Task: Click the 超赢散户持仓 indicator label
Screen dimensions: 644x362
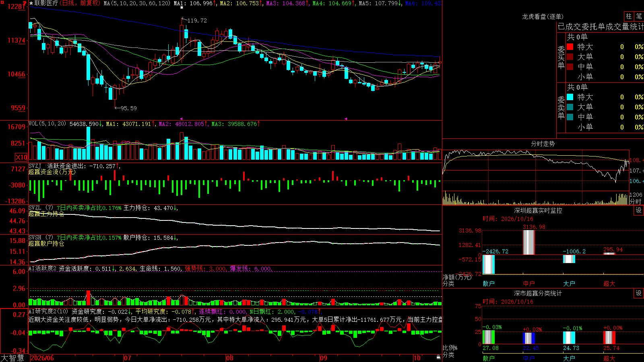Action: pyautogui.click(x=46, y=243)
